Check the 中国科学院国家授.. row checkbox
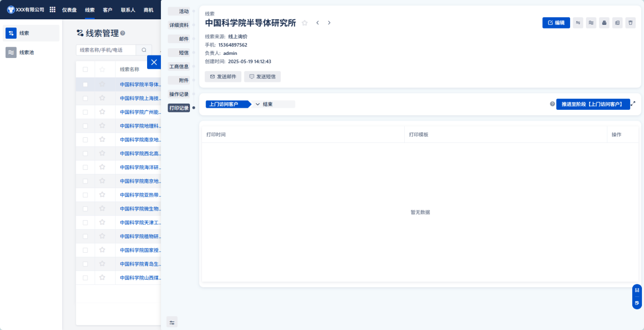 [85, 250]
